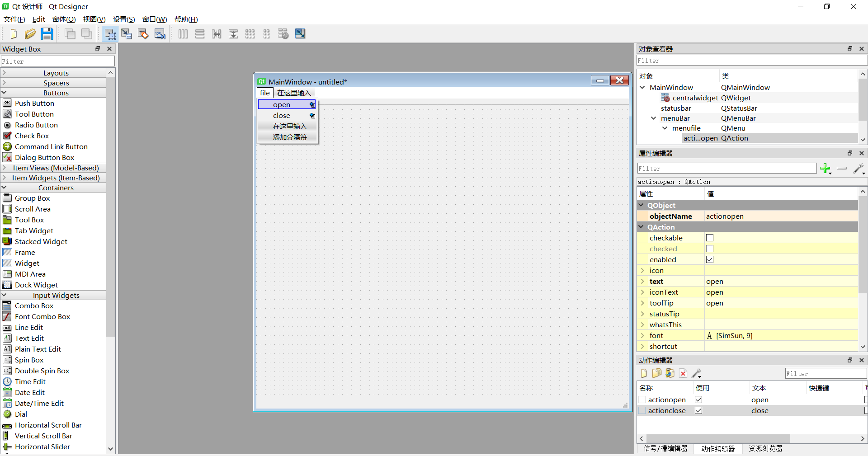Click the minus remove property icon
868x456 pixels.
pos(842,168)
